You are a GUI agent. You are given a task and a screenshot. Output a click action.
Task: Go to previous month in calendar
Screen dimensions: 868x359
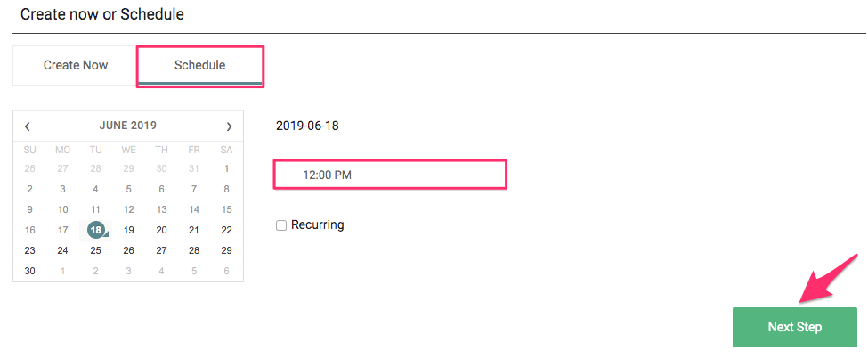click(28, 126)
